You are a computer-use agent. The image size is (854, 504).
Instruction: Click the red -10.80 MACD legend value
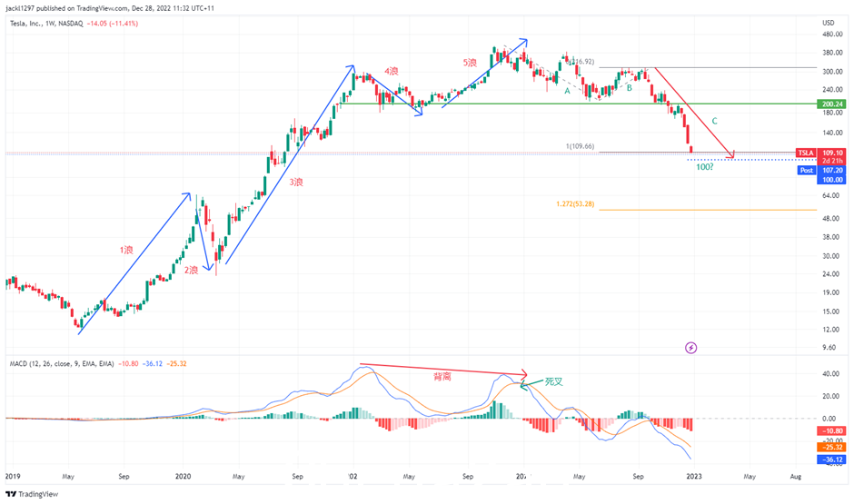point(129,363)
